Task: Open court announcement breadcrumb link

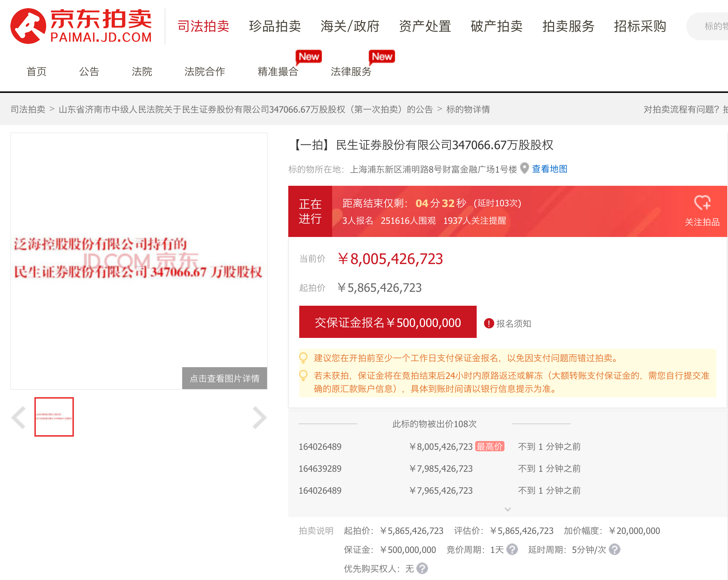Action: pos(245,109)
